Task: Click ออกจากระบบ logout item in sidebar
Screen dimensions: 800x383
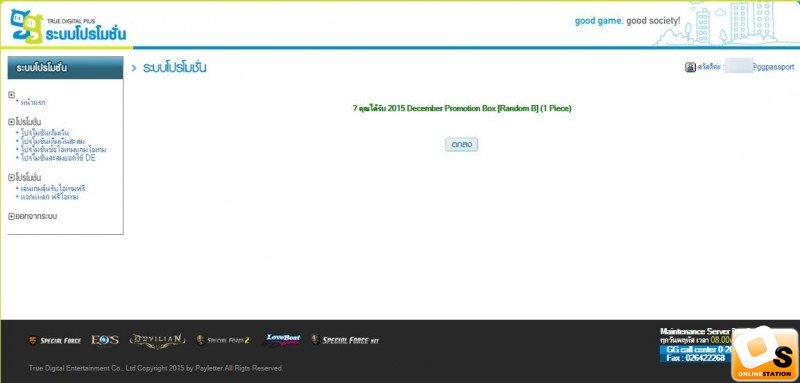Action: 33,216
